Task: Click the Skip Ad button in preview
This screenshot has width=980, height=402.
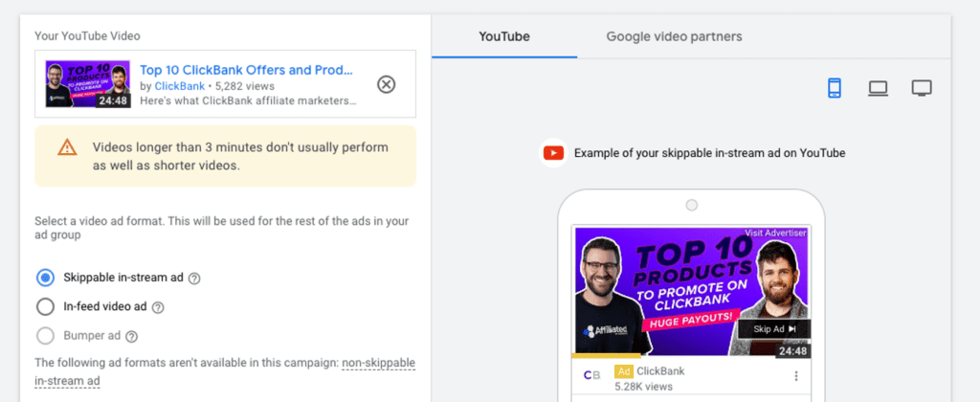Action: [x=774, y=328]
